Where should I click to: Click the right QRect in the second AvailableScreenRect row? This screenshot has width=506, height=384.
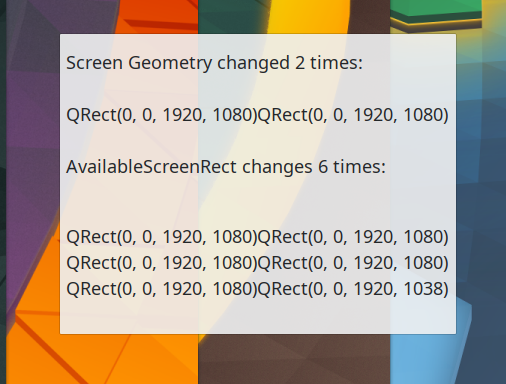tap(353, 263)
